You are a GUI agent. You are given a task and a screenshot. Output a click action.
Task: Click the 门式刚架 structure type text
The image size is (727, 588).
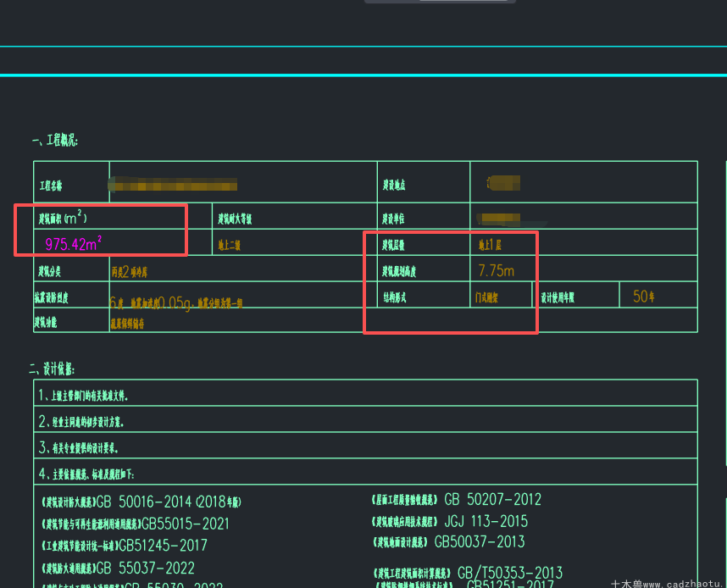tap(486, 297)
